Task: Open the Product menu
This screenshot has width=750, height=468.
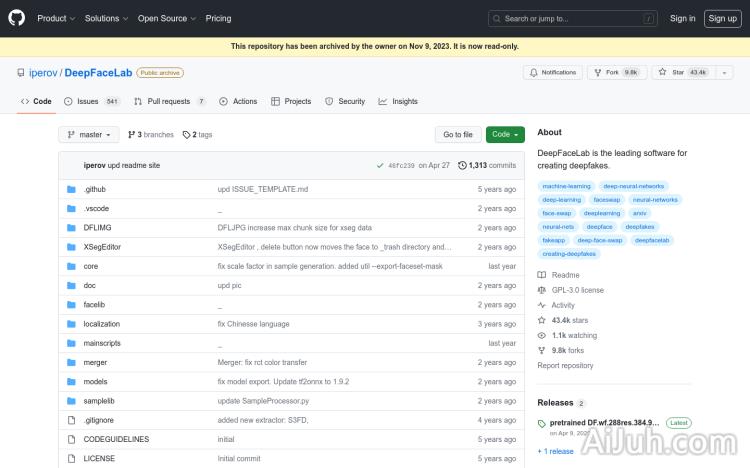Action: pos(53,18)
